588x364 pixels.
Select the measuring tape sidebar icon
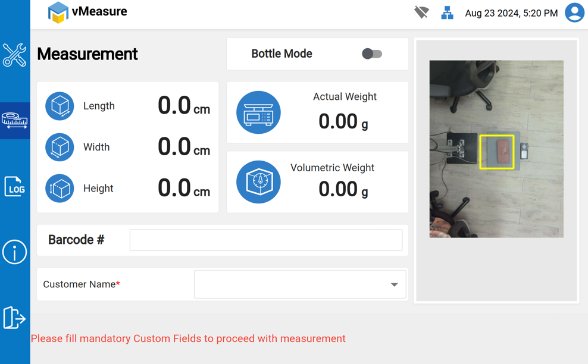tap(15, 121)
